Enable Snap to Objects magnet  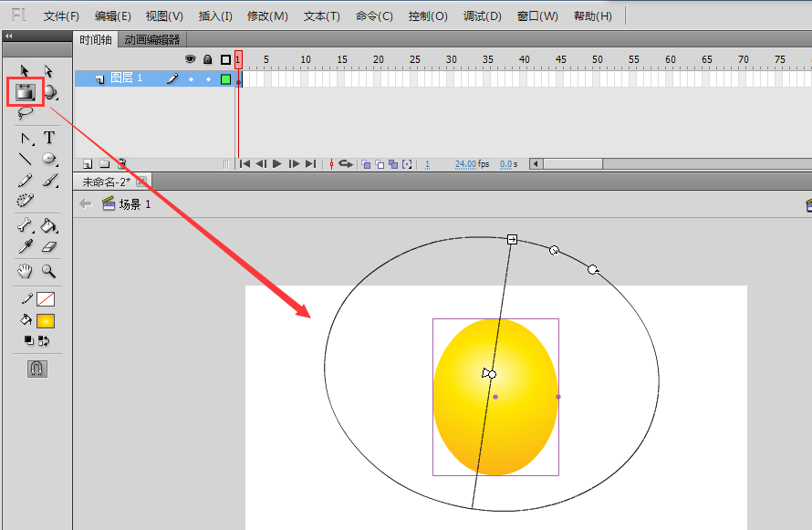click(37, 369)
